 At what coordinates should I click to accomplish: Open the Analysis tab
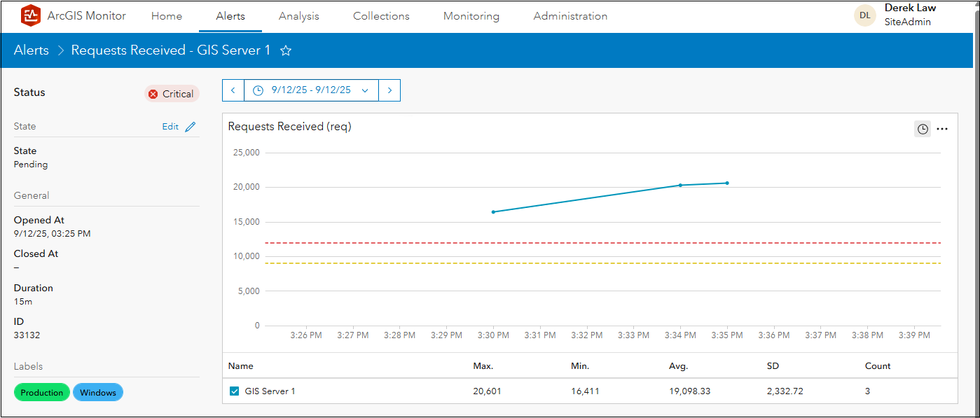tap(299, 16)
